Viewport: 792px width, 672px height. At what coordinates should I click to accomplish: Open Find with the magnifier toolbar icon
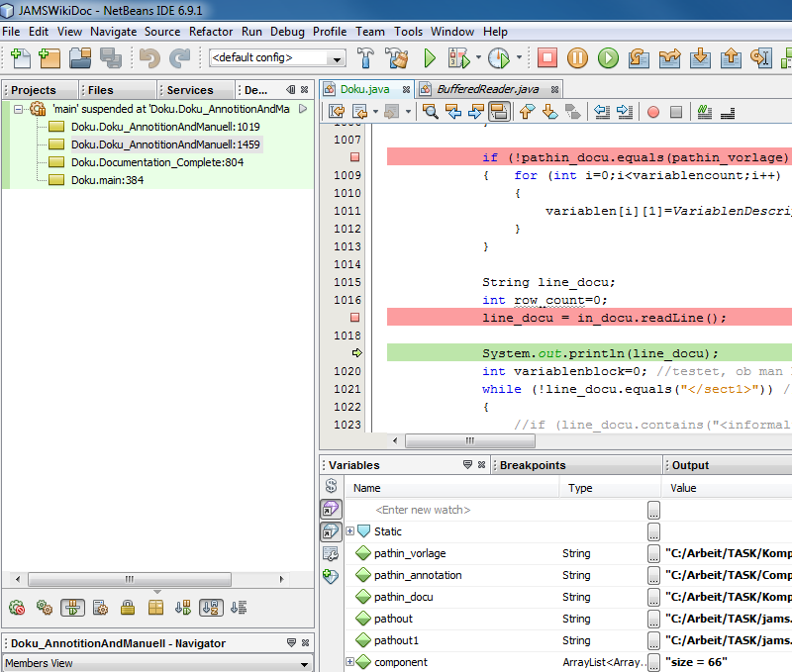click(x=432, y=111)
